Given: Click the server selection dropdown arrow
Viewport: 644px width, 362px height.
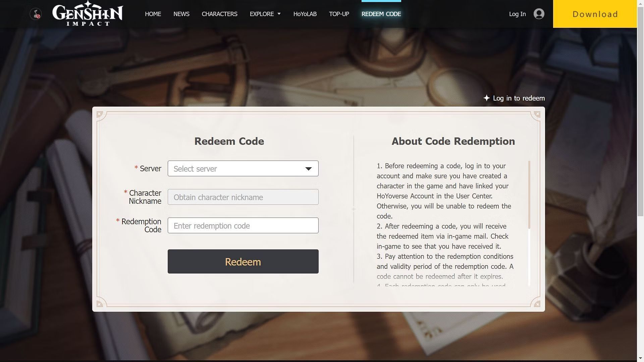Looking at the screenshot, I should [308, 168].
